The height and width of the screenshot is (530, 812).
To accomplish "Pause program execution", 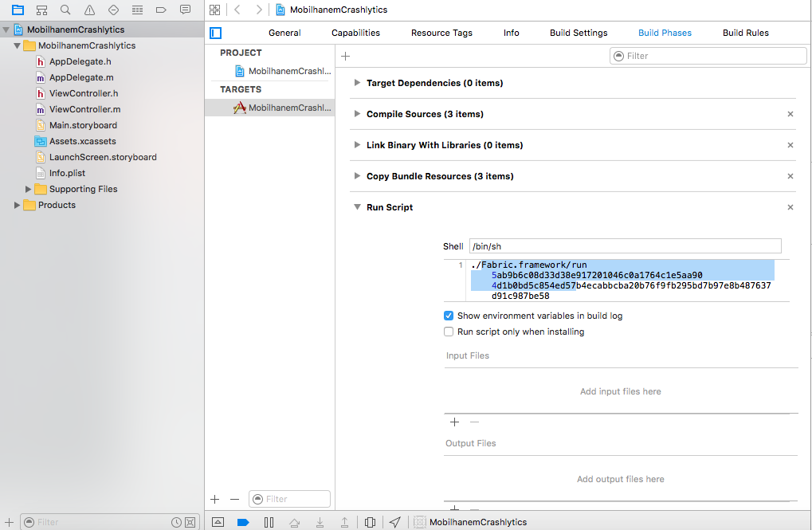I will click(x=269, y=522).
